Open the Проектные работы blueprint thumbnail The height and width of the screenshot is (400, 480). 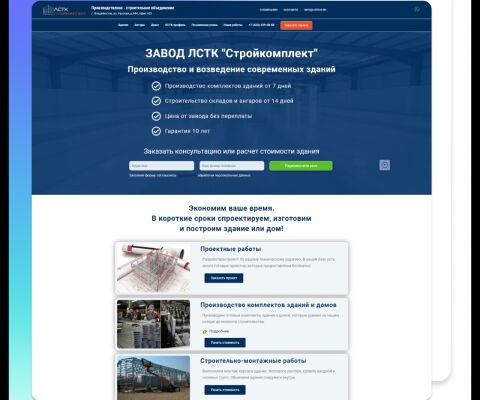(x=153, y=268)
